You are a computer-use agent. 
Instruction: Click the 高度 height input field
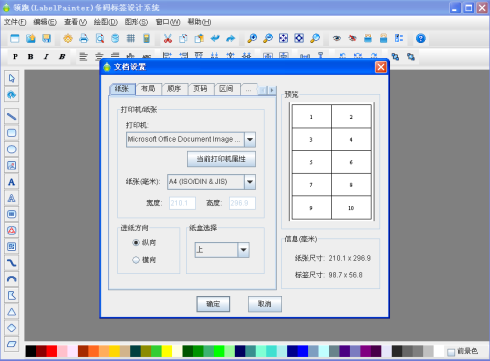click(x=242, y=203)
